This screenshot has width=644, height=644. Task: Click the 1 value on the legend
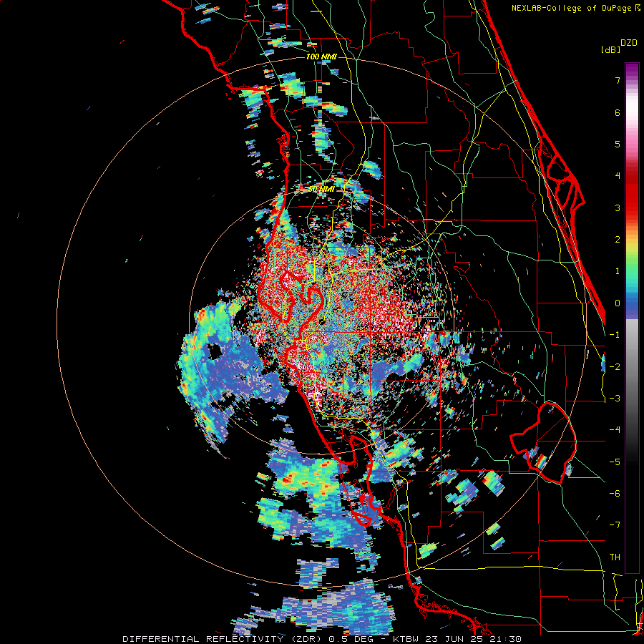[x=618, y=271]
